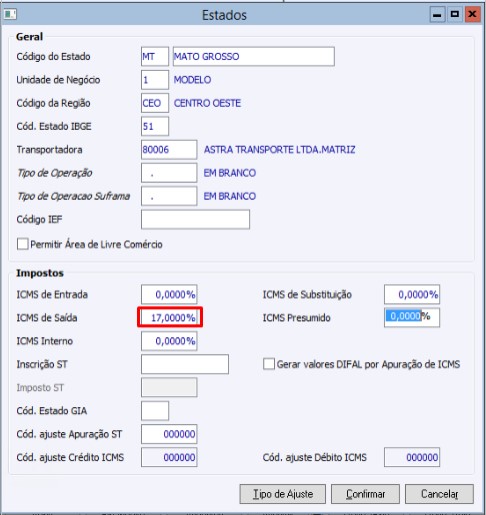486x515 pixels.
Task: Cancel using the Cancelar button
Action: click(x=439, y=494)
